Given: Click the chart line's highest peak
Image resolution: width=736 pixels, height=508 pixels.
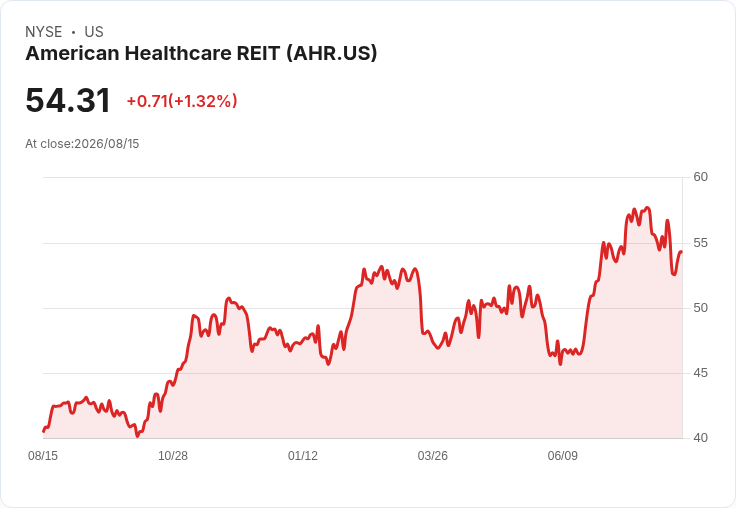Looking at the screenshot, I should [x=647, y=207].
